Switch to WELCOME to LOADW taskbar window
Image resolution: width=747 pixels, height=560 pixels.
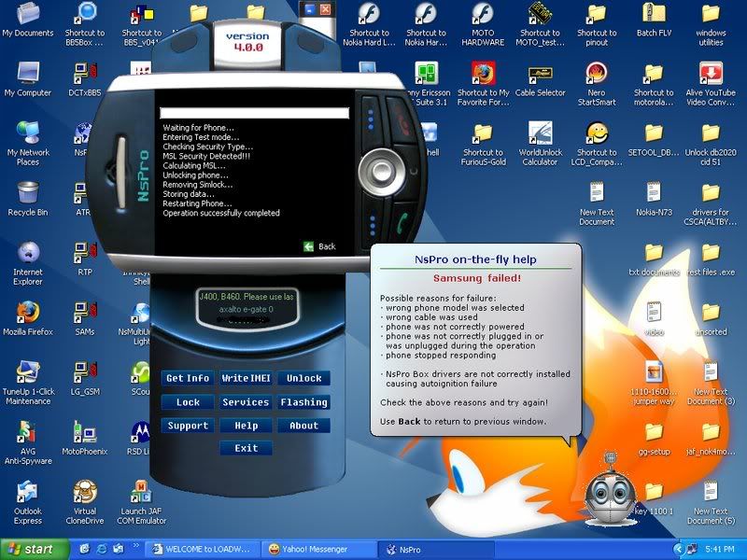click(x=204, y=550)
